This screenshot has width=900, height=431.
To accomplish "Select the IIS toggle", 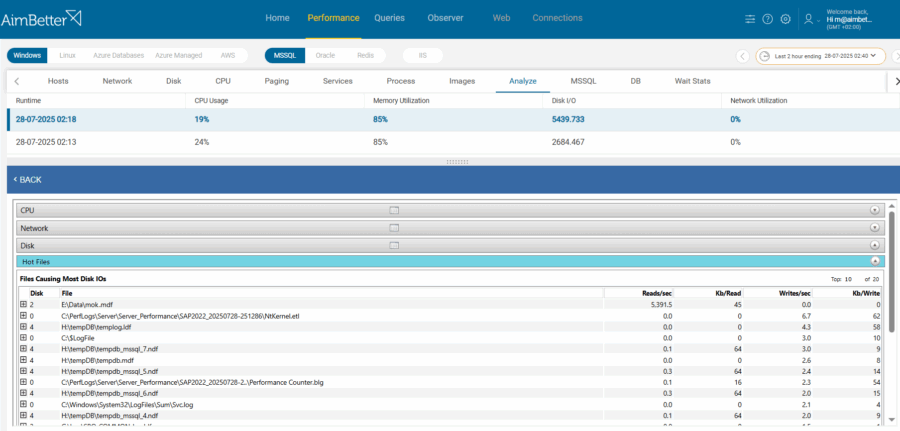I will 422,56.
